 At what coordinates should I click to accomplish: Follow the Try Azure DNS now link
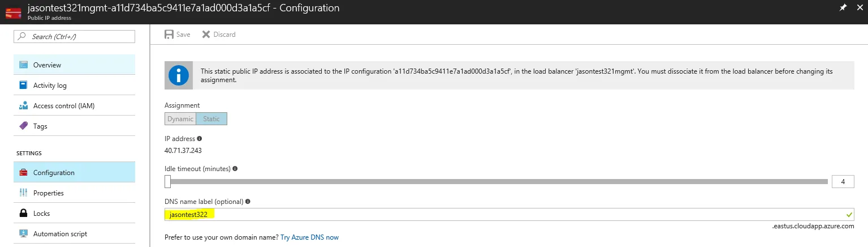pyautogui.click(x=309, y=237)
